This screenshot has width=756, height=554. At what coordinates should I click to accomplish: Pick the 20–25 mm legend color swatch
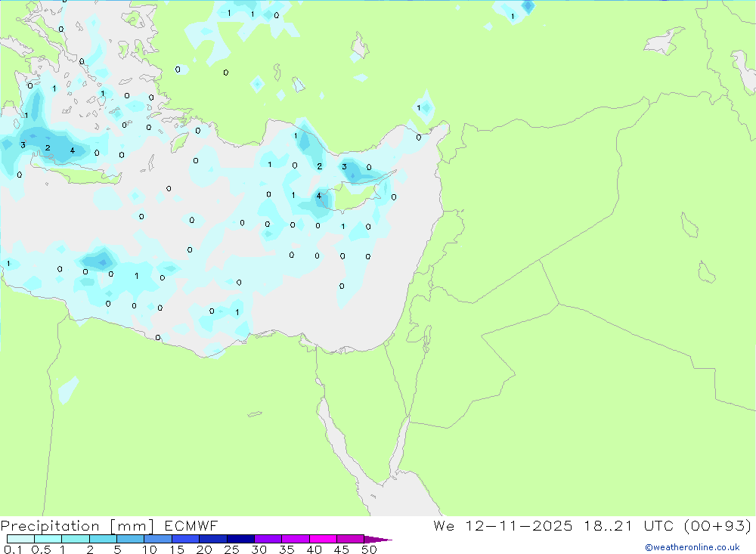pos(212,539)
